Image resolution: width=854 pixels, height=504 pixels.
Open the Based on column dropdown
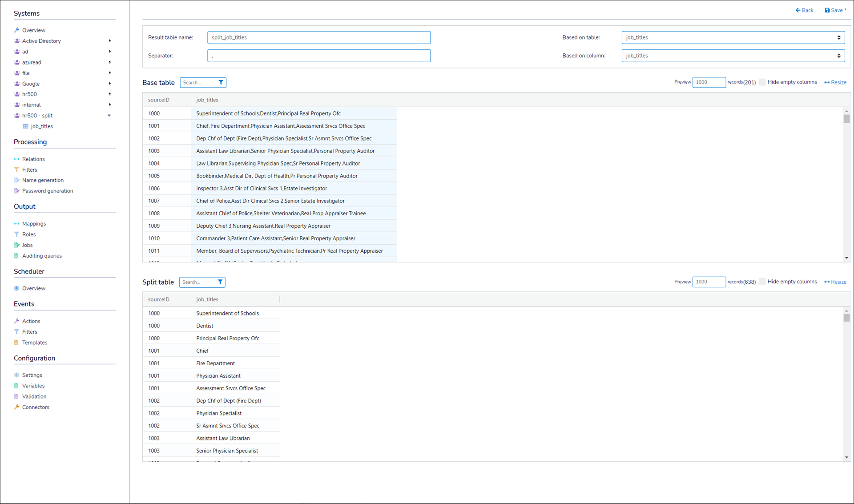733,56
